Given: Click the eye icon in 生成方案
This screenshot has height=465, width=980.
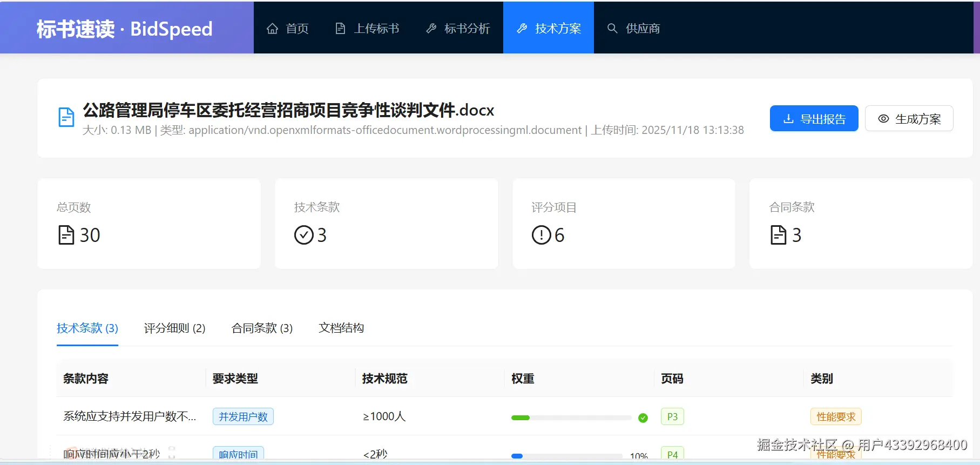Looking at the screenshot, I should [x=883, y=119].
